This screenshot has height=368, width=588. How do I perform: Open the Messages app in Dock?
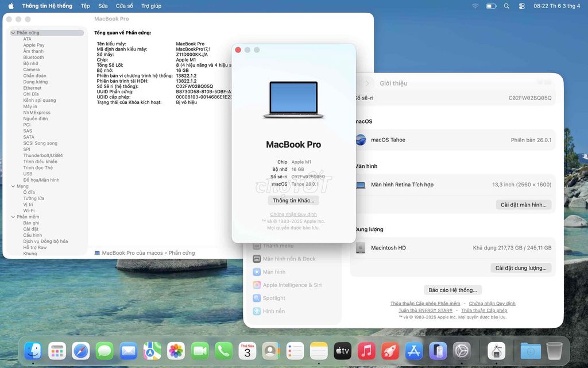(x=105, y=351)
